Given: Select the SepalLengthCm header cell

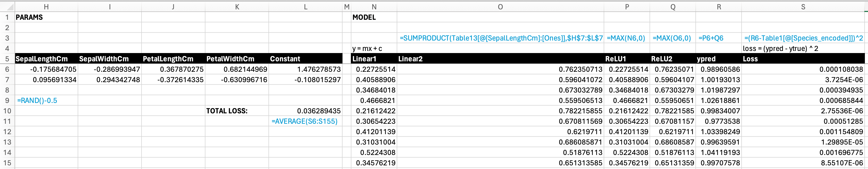Looking at the screenshot, I should (46, 59).
